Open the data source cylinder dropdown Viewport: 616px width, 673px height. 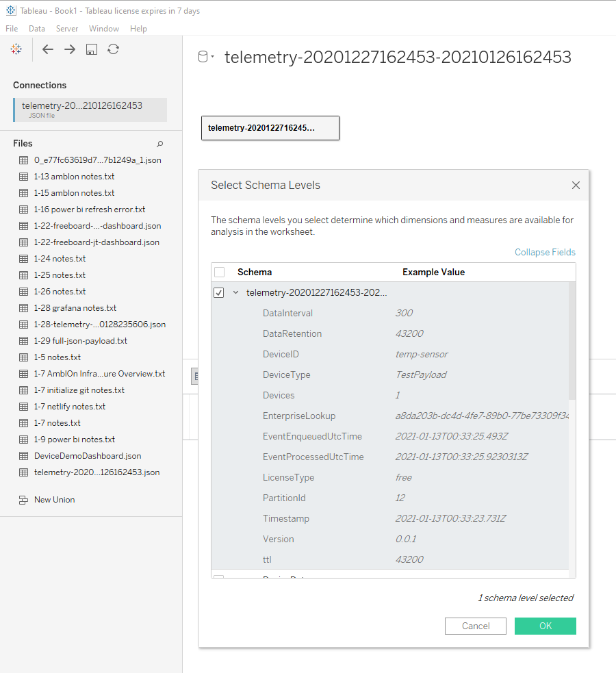click(x=206, y=57)
